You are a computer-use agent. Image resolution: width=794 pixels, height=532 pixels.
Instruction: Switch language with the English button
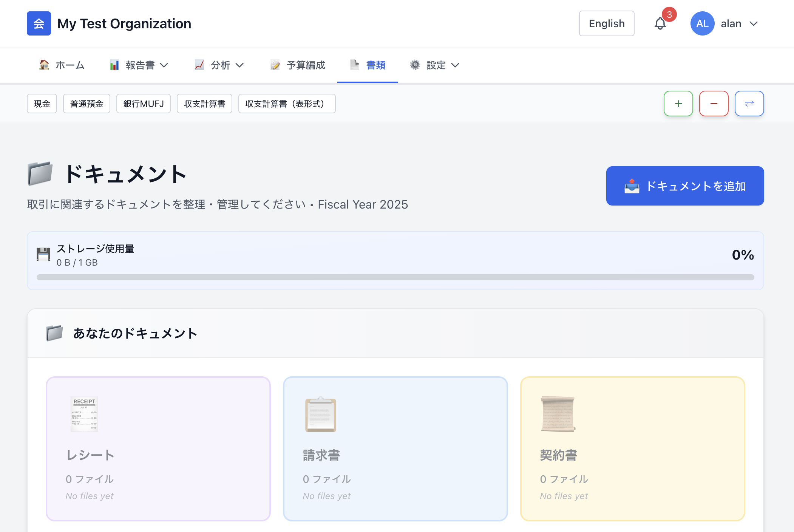coord(606,23)
